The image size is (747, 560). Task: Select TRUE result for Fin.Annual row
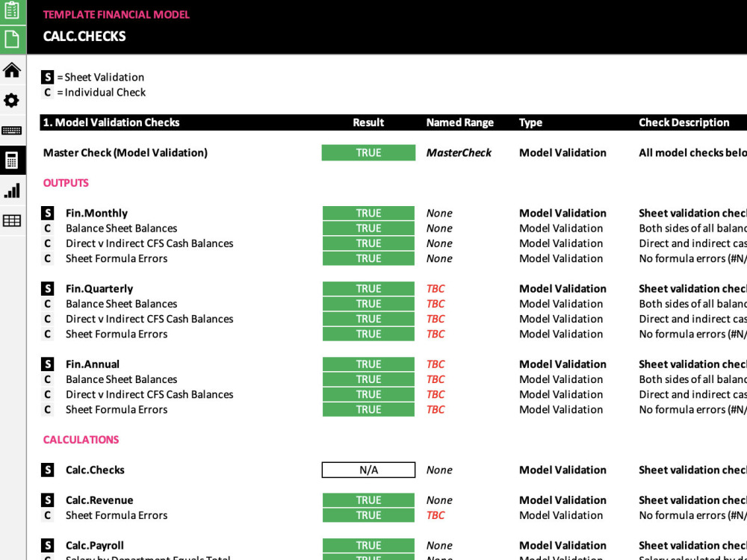(x=368, y=364)
